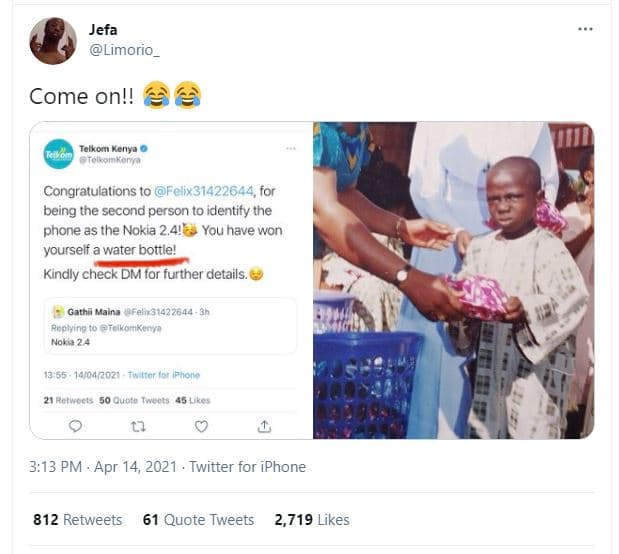Open the tweet's three-dot more options menu
Image resolution: width=619 pixels, height=554 pixels.
click(x=585, y=30)
